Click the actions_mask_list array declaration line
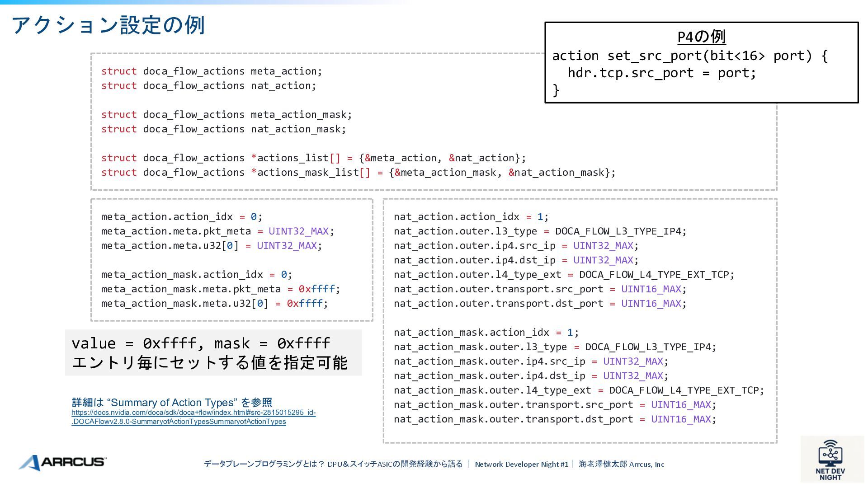The height and width of the screenshot is (488, 868). coord(358,173)
